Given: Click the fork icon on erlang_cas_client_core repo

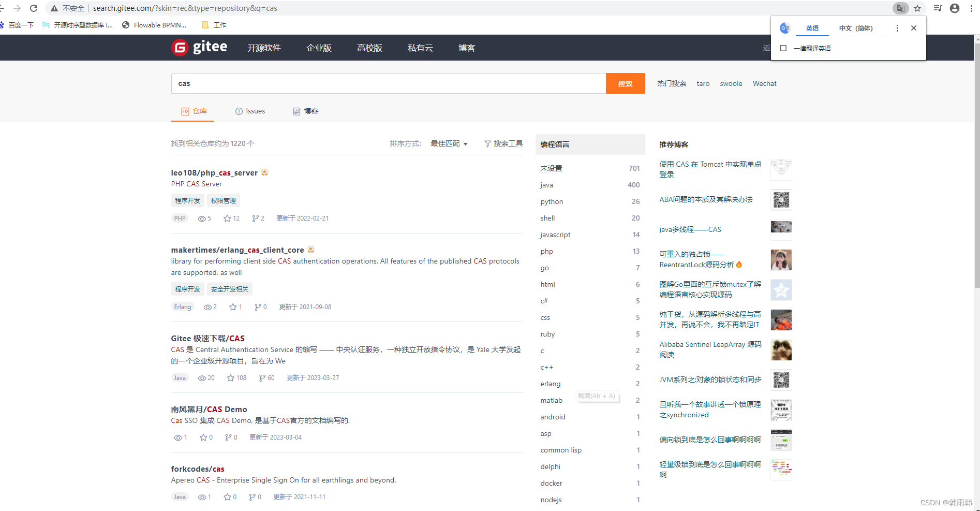Looking at the screenshot, I should tap(257, 306).
